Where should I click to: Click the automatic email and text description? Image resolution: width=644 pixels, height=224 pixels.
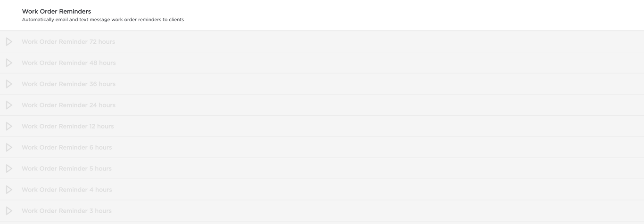[x=103, y=20]
